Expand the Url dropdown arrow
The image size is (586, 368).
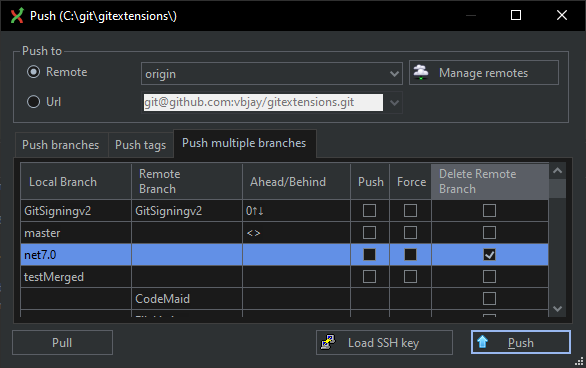pyautogui.click(x=394, y=102)
